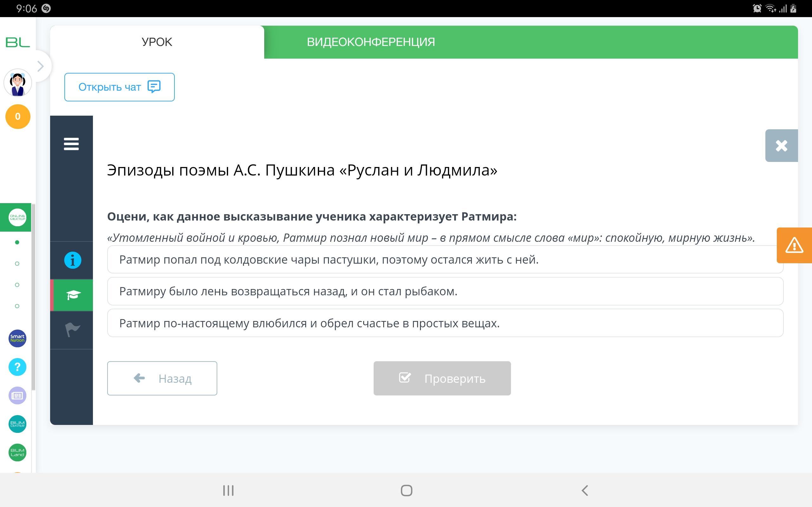Select the УРОК tab
Screen dimensions: 812x507
[157, 42]
